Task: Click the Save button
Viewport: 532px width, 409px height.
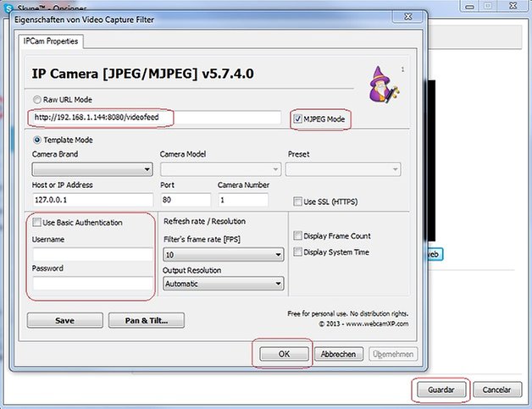Action: (x=64, y=320)
